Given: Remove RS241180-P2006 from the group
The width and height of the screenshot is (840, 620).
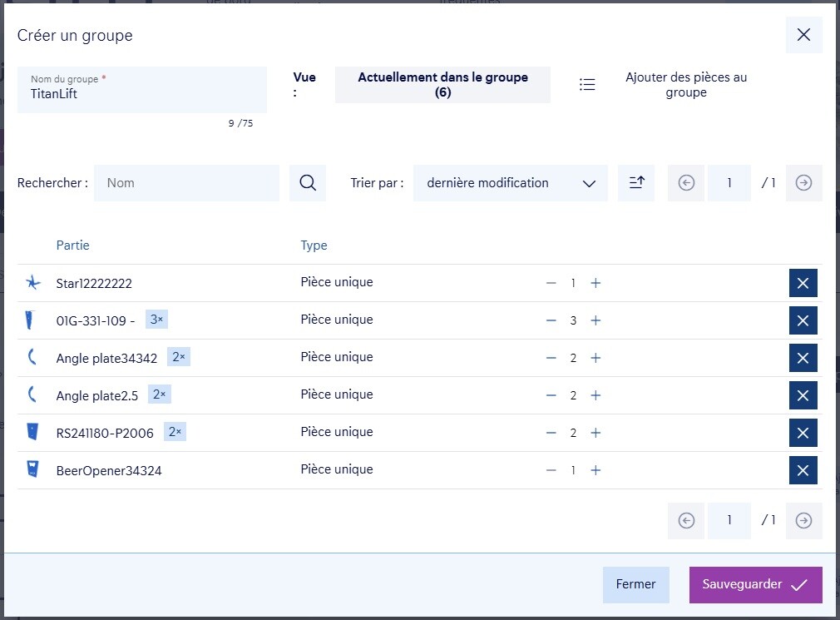Looking at the screenshot, I should [803, 433].
